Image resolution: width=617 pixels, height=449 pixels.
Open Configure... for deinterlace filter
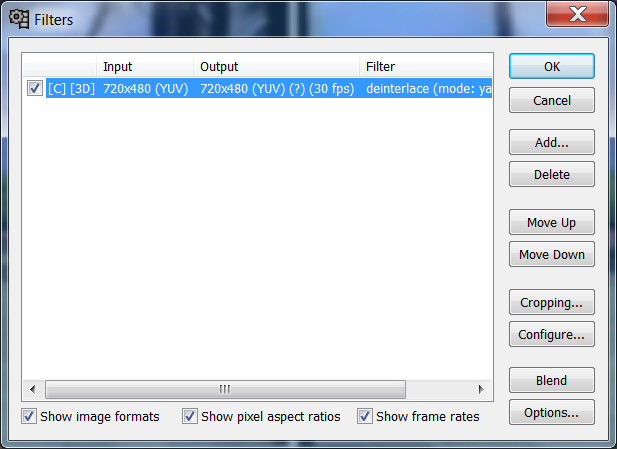point(552,334)
